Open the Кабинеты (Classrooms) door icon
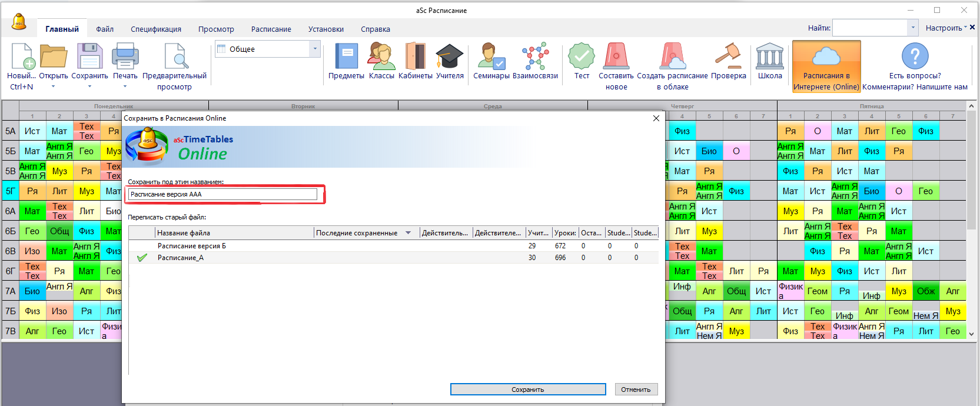This screenshot has width=980, height=406. pyautogui.click(x=415, y=58)
